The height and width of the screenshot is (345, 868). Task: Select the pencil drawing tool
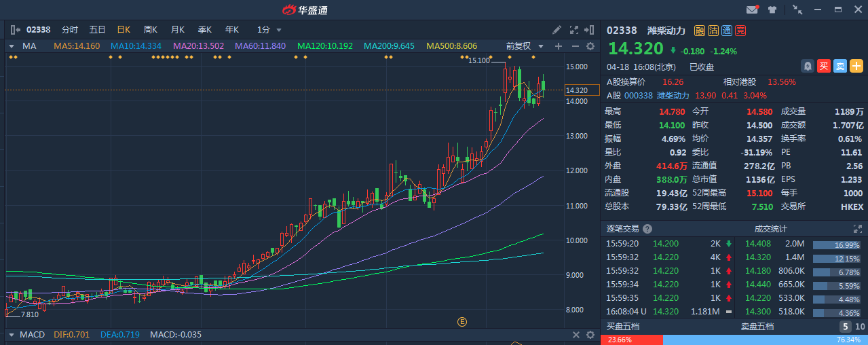pos(556,30)
